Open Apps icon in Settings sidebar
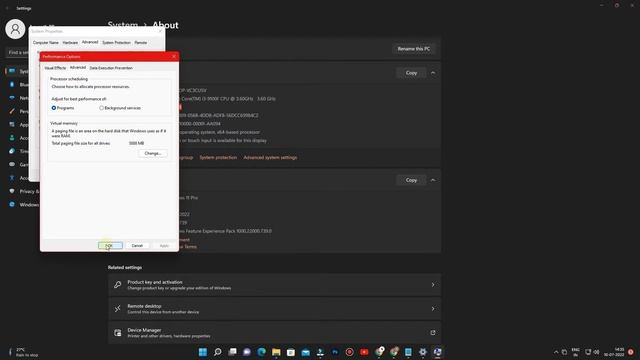The image size is (640, 360). [12, 124]
